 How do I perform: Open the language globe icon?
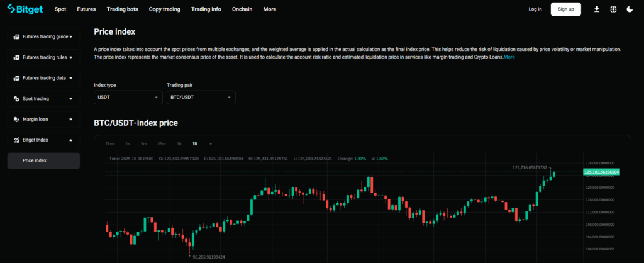coord(613,9)
